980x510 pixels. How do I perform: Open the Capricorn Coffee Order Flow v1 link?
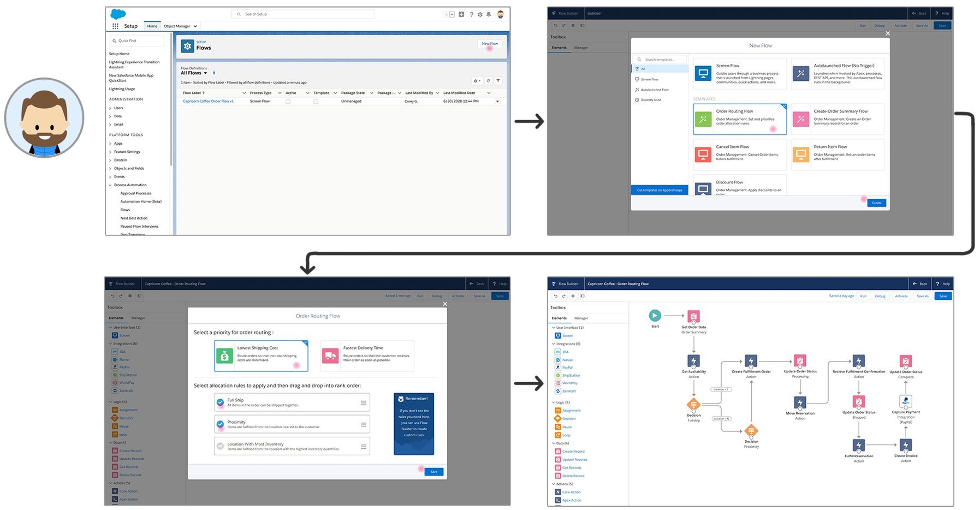pos(208,102)
